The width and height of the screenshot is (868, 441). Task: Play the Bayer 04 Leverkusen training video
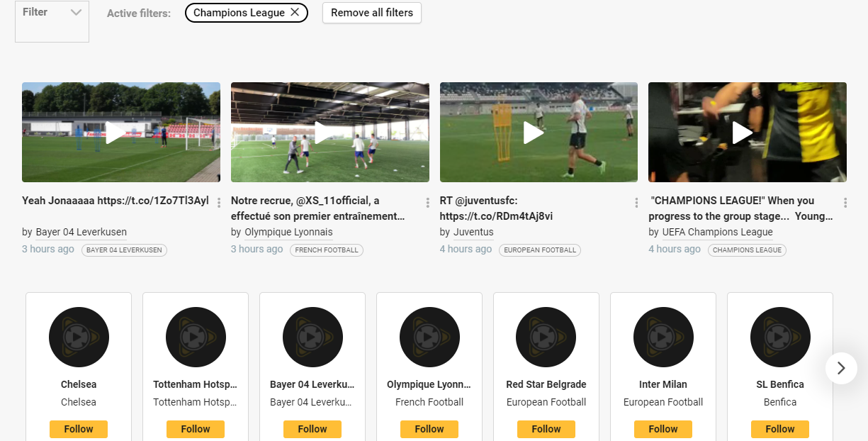click(121, 133)
